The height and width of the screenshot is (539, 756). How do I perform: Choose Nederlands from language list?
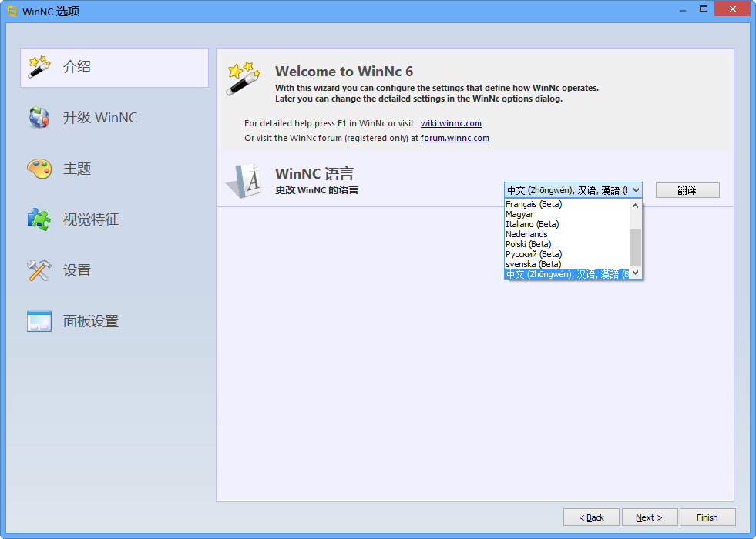click(x=567, y=234)
